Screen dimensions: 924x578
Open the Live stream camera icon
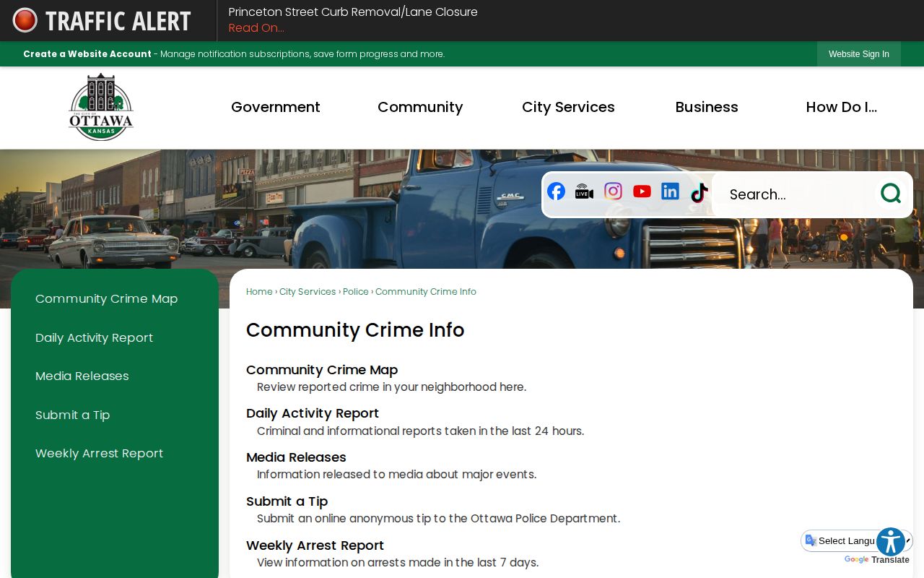[584, 191]
